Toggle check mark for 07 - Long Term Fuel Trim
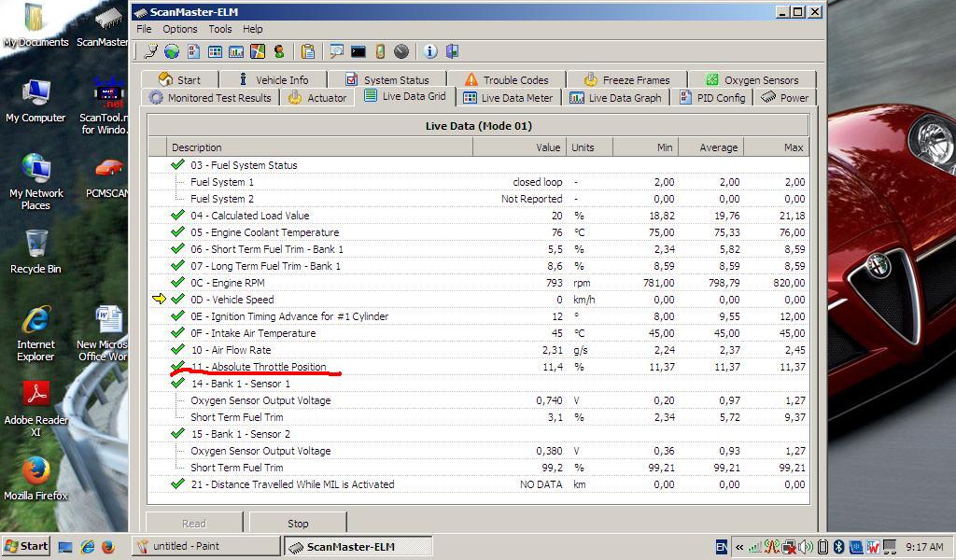The image size is (956, 560). tap(177, 266)
